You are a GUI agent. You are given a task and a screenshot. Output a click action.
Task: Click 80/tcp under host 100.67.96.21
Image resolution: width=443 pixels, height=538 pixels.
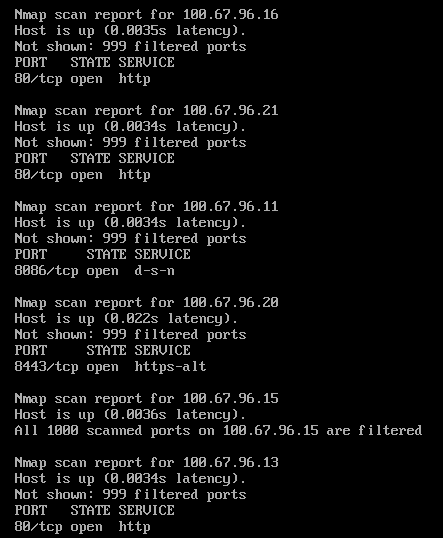coord(38,175)
